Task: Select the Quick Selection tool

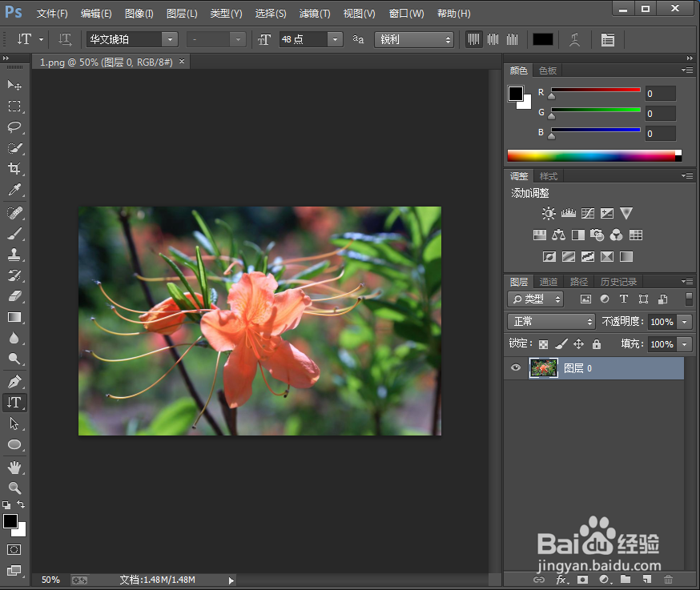Action: click(14, 148)
